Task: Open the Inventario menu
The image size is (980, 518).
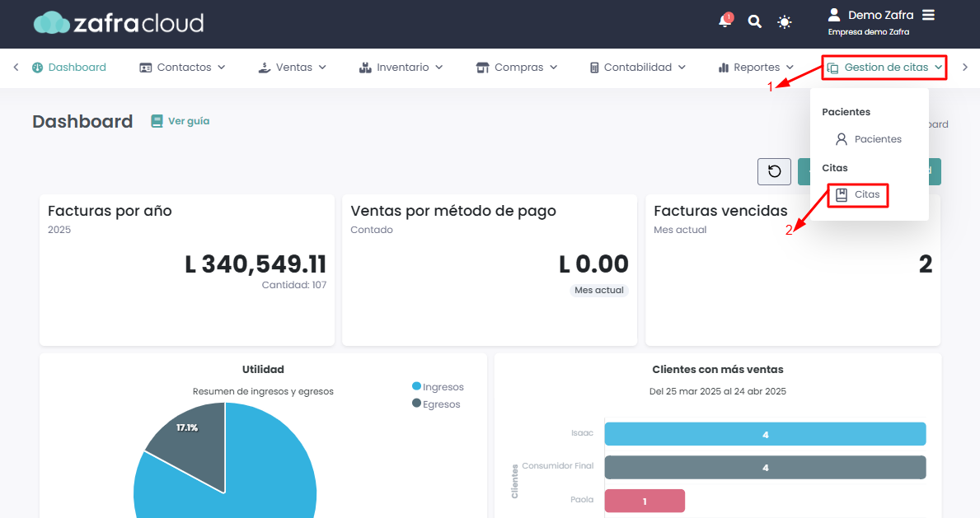Action: 401,68
